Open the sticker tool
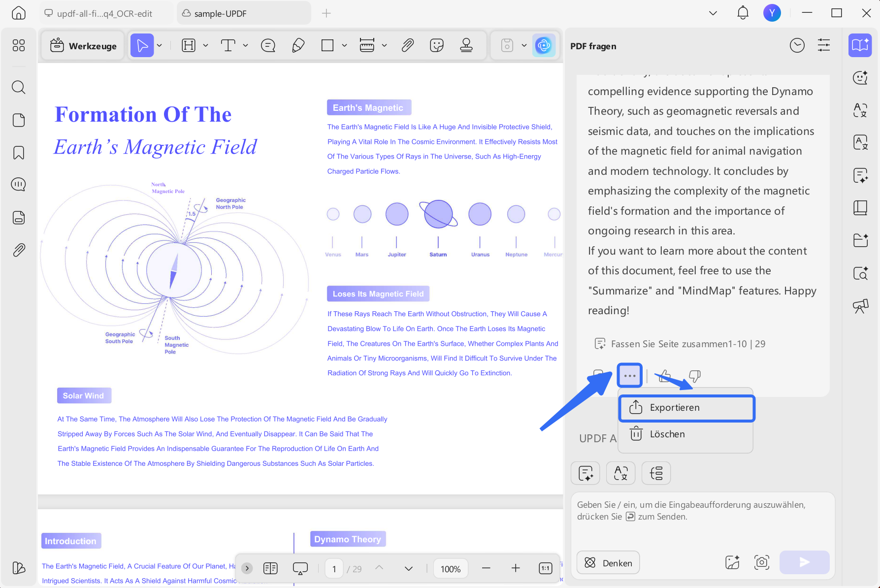880x588 pixels. [x=437, y=46]
